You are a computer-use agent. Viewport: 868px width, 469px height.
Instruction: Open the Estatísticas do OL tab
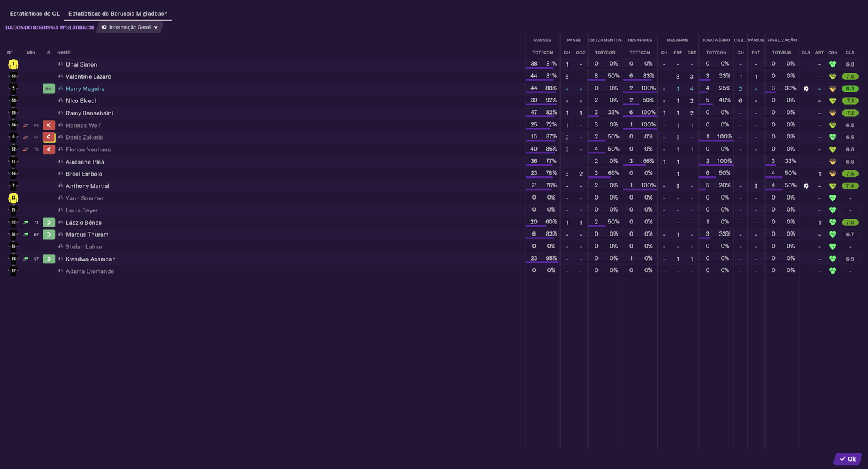point(35,13)
